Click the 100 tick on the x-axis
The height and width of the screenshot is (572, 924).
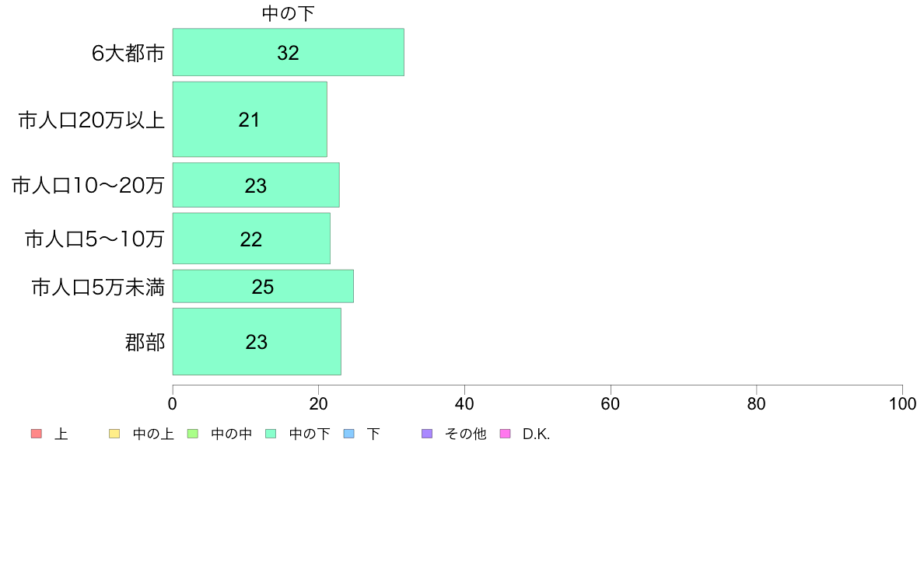pos(902,403)
